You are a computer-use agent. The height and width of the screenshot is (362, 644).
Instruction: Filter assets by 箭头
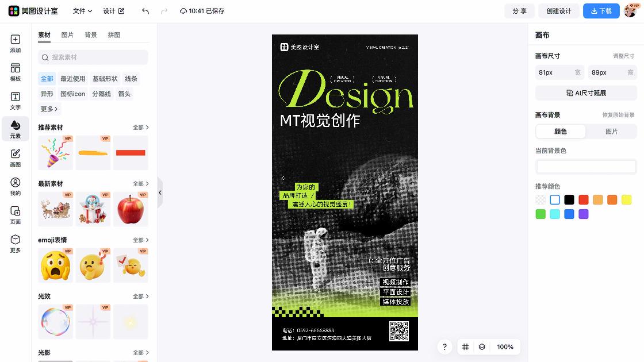coord(124,94)
